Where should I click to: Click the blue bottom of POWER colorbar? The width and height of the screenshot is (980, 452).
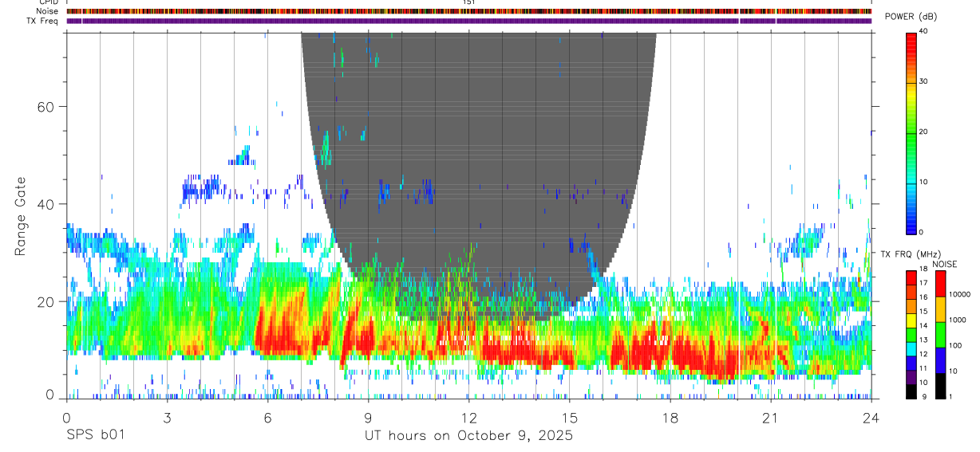pos(911,226)
